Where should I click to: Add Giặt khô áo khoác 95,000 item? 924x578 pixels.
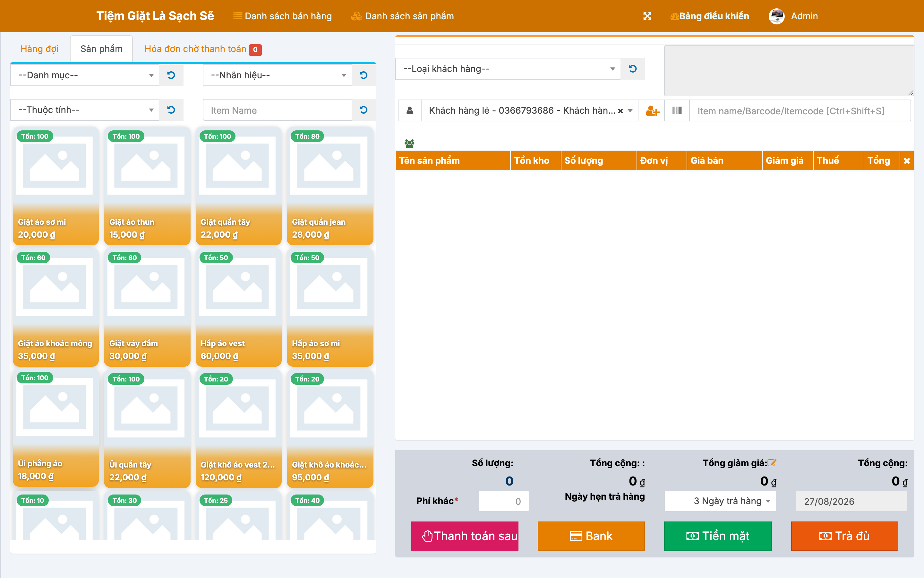[330, 429]
